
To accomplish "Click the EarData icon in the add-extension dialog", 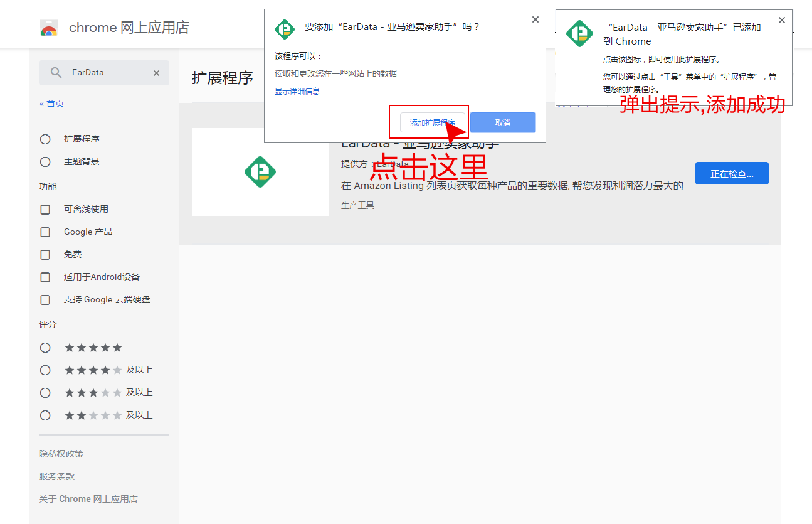I will (285, 29).
